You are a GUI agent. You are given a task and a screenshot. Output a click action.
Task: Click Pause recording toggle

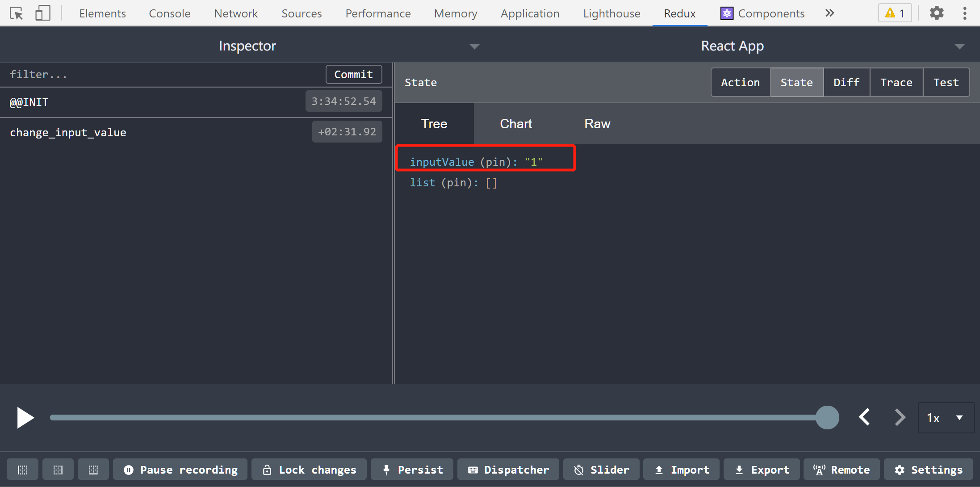coord(180,470)
